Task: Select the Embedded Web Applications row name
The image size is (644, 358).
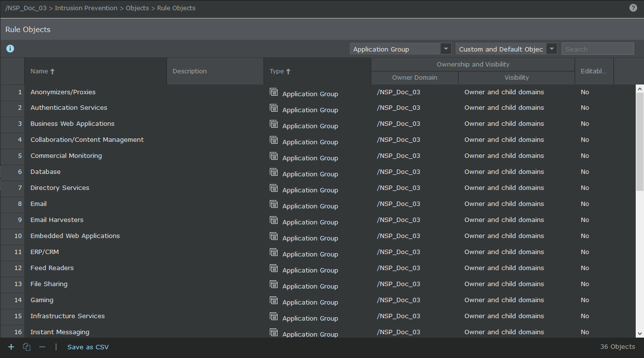Action: tap(75, 236)
